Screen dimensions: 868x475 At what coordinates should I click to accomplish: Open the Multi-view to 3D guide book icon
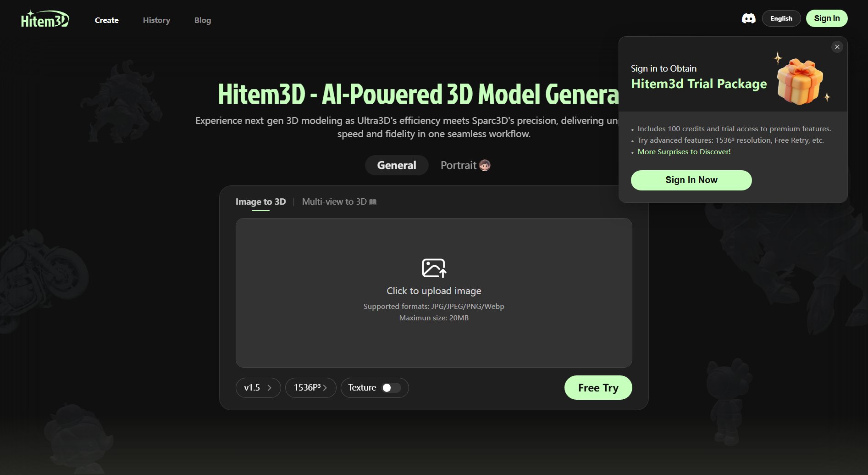pos(373,202)
